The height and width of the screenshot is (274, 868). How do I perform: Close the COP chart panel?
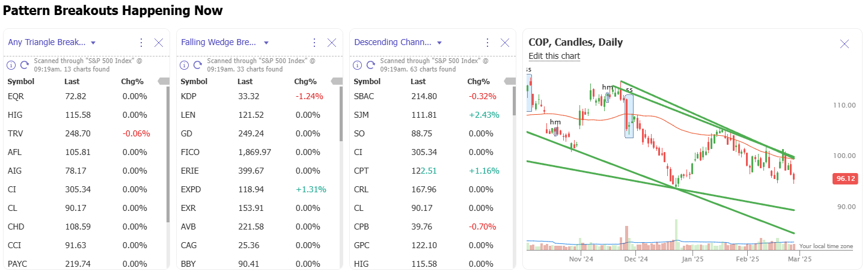click(x=844, y=43)
